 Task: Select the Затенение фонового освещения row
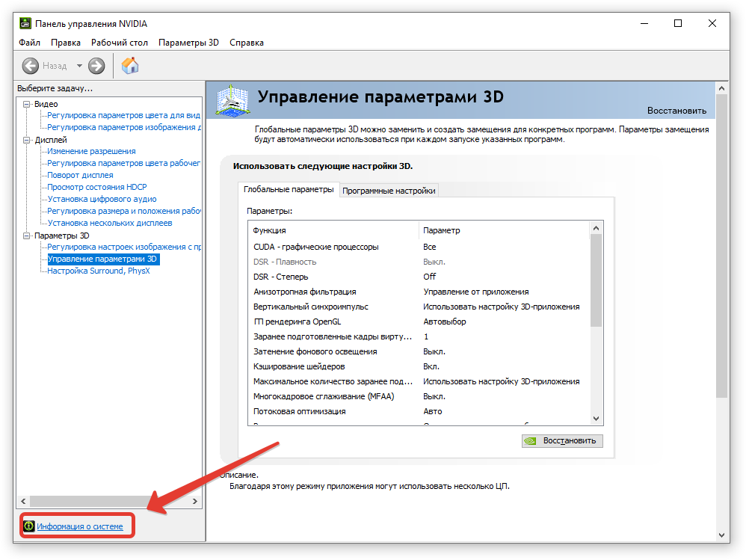[x=419, y=351]
